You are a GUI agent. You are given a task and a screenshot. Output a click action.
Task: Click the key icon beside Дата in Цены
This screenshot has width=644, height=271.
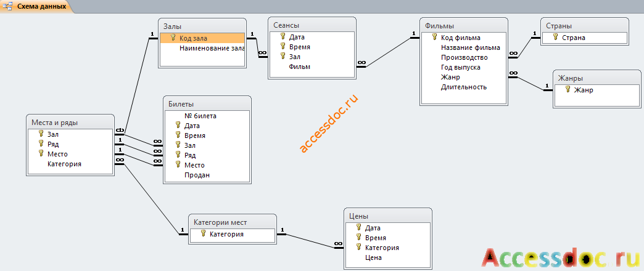(358, 227)
